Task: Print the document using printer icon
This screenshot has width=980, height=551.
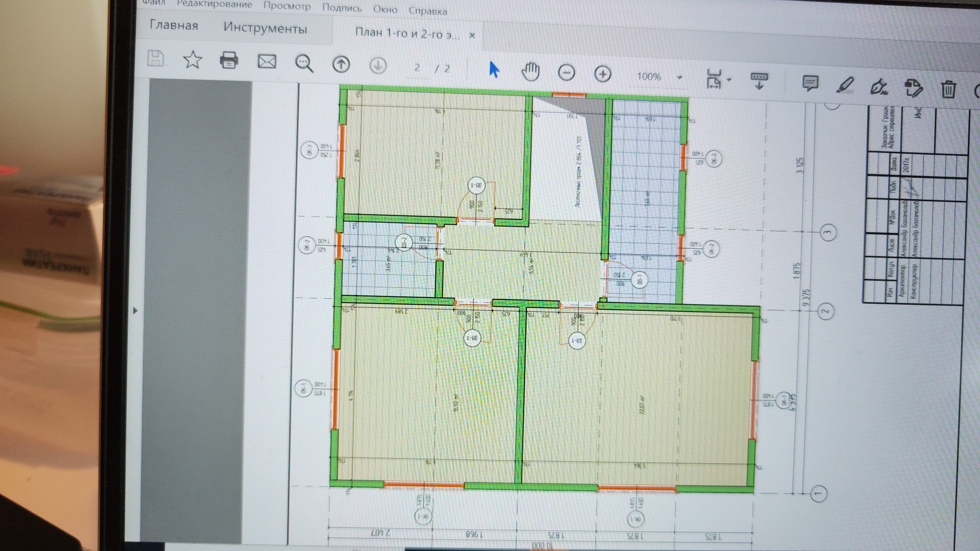Action: point(229,61)
